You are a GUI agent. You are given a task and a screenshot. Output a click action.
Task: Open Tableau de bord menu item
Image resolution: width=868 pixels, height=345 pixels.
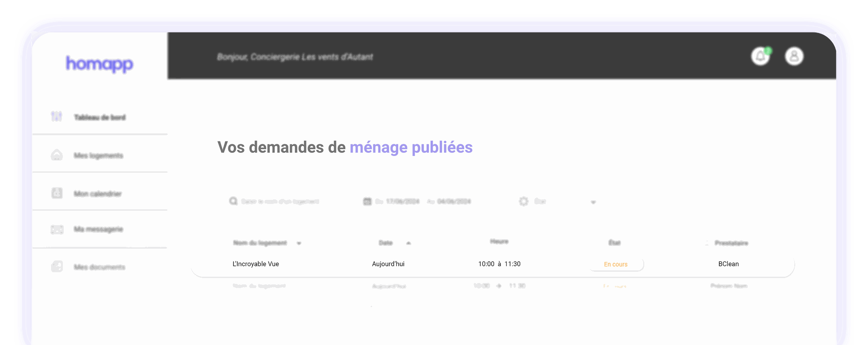click(x=100, y=117)
